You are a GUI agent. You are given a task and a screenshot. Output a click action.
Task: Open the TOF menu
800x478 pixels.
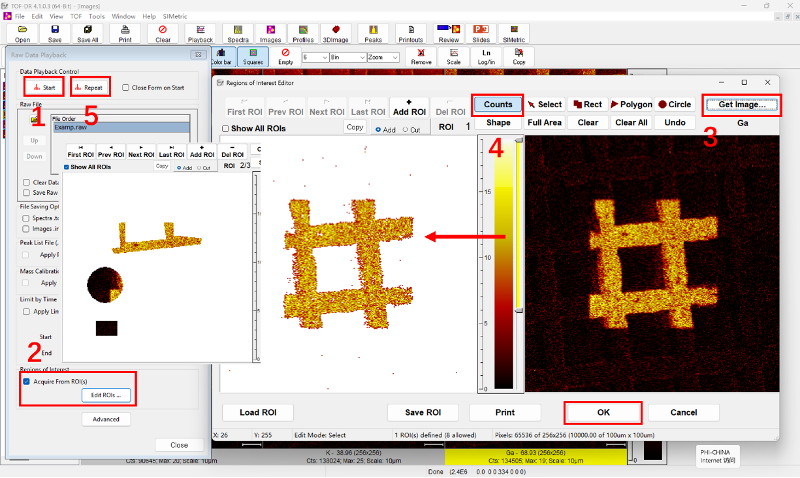[74, 17]
